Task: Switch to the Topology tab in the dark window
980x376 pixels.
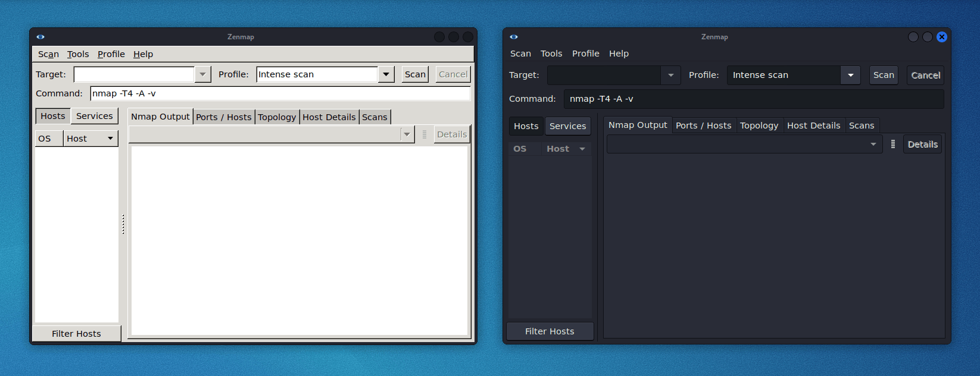Action: [x=759, y=126]
